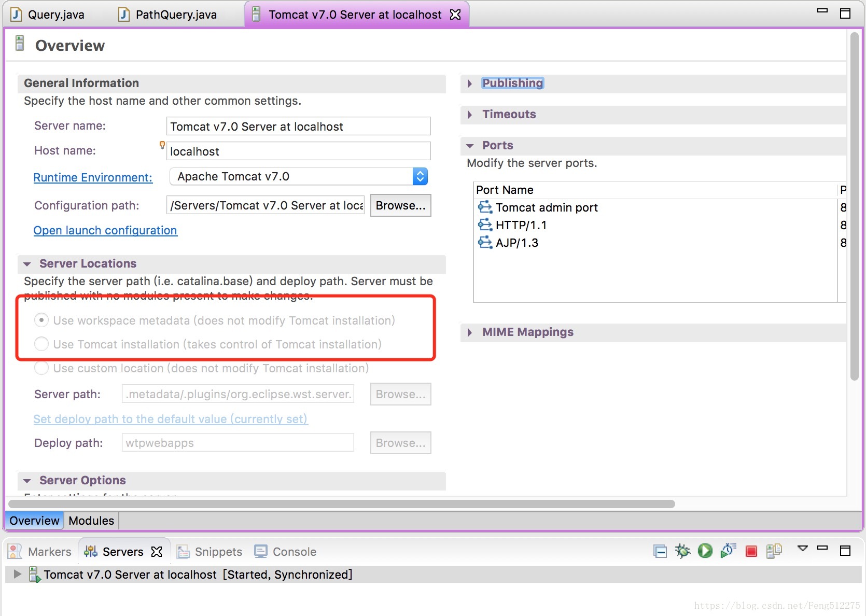Viewport: 866px width, 616px height.
Task: Minimize the editor area
Action: pos(822,10)
